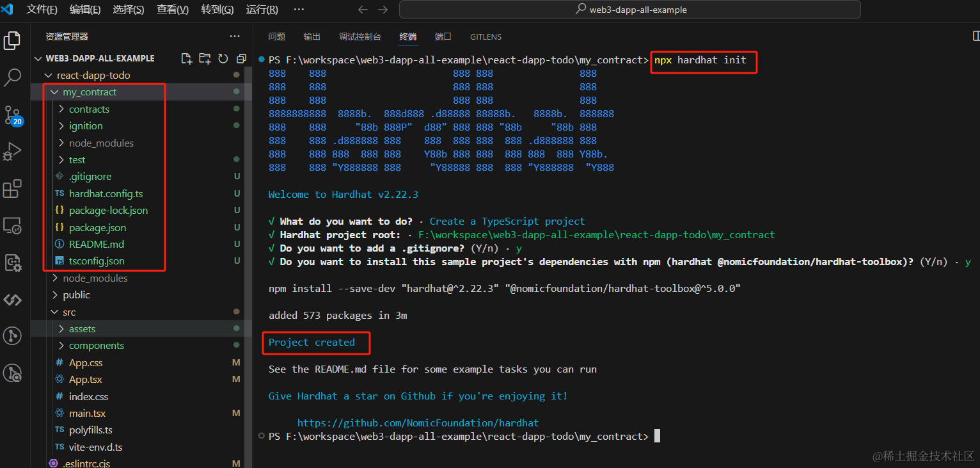Open explorer panel more actions ellipsis

click(x=235, y=36)
